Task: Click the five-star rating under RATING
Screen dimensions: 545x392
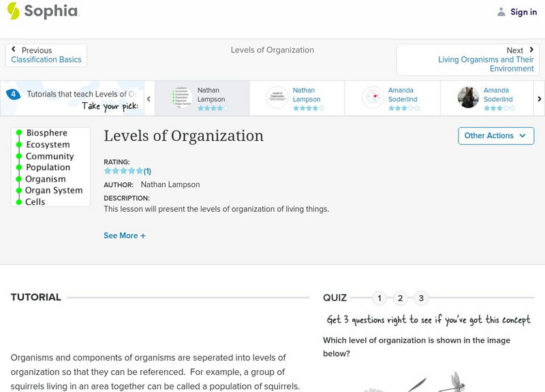Action: pyautogui.click(x=123, y=171)
